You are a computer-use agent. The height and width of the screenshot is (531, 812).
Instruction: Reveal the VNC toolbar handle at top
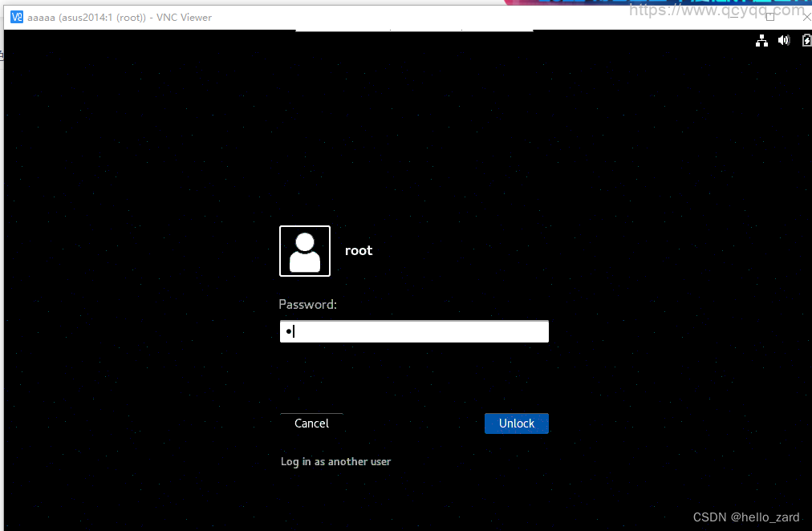point(414,31)
